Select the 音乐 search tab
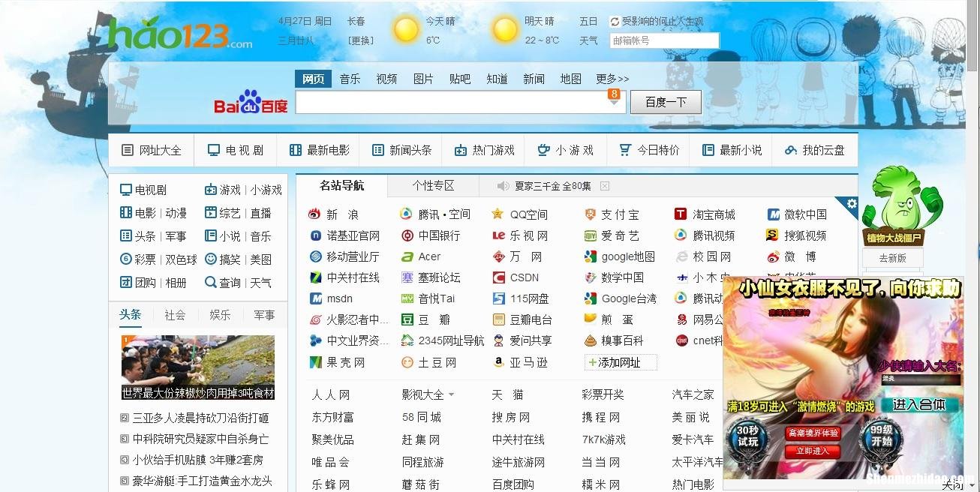The width and height of the screenshot is (980, 492). click(350, 79)
